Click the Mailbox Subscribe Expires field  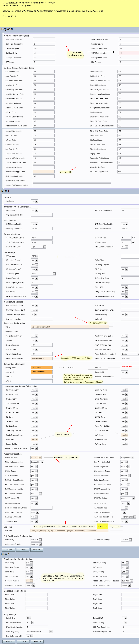point(130,358)
